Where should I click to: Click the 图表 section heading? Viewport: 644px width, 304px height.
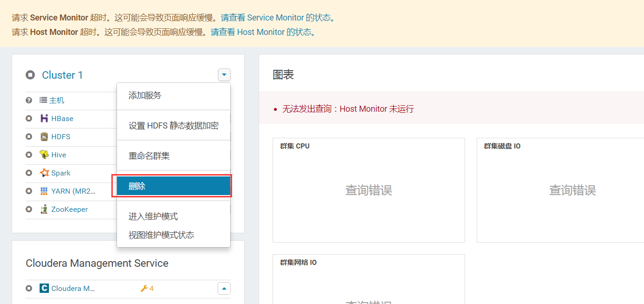click(283, 75)
